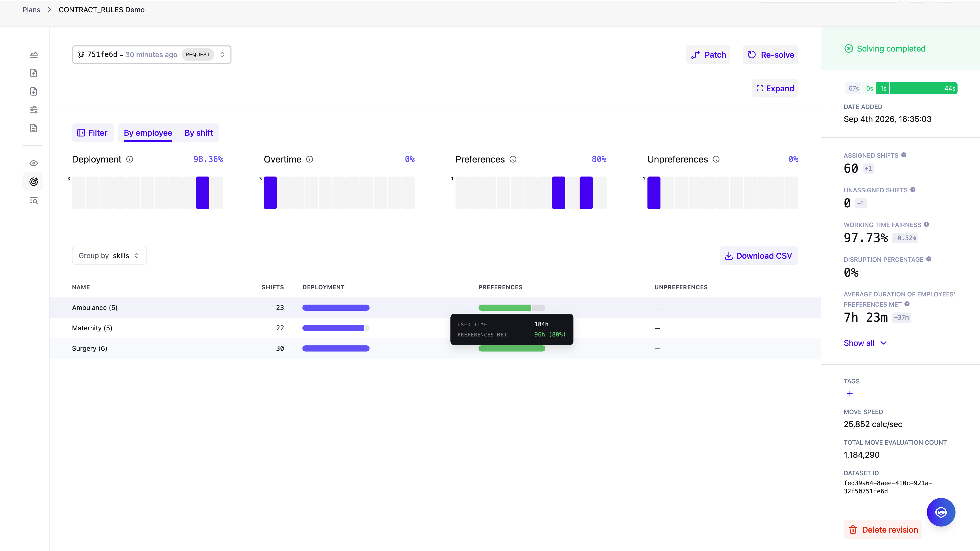Click the sliders configuration sidebar icon
This screenshot has width=980, height=551.
(33, 109)
